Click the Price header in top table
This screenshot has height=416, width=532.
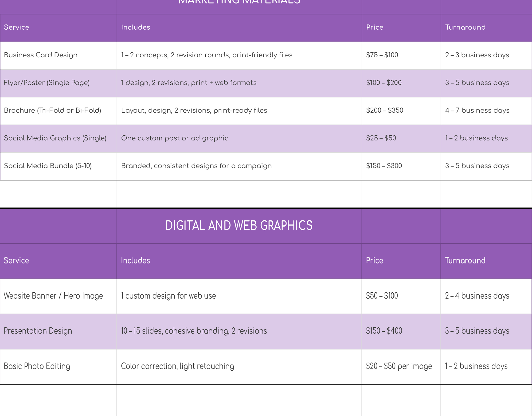(375, 27)
